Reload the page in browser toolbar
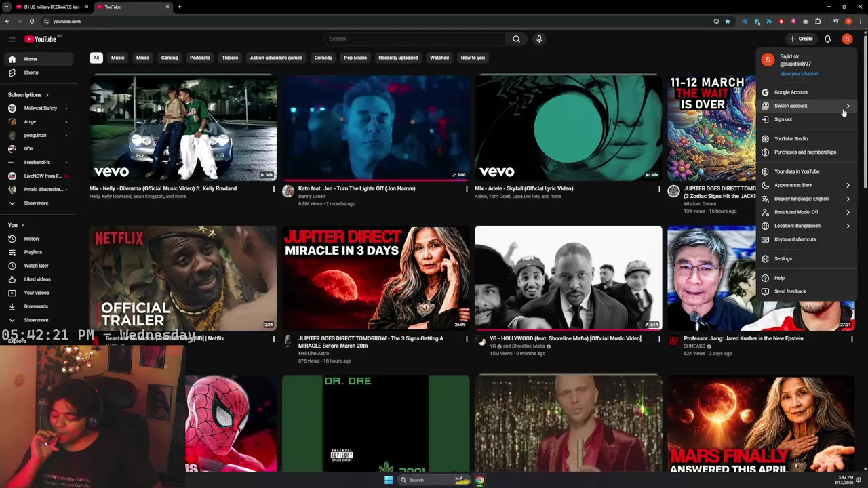This screenshot has height=488, width=868. click(x=31, y=21)
